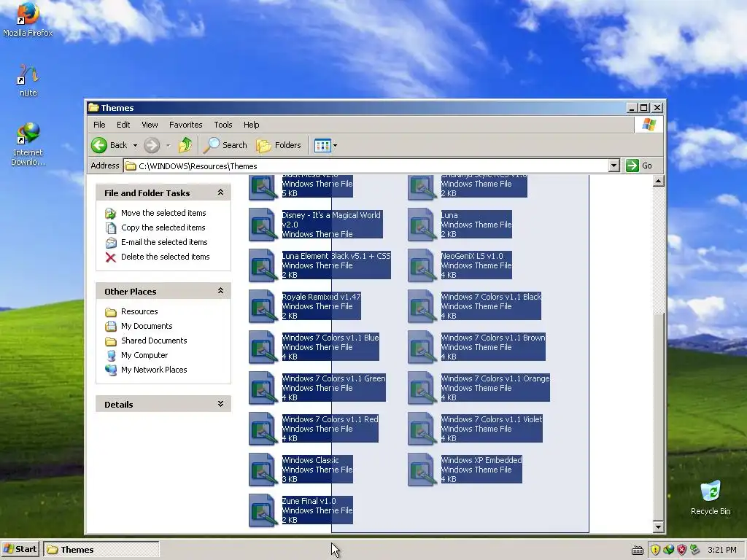Open Views dropdown arrow
Image resolution: width=747 pixels, height=560 pixels.
[x=335, y=145]
